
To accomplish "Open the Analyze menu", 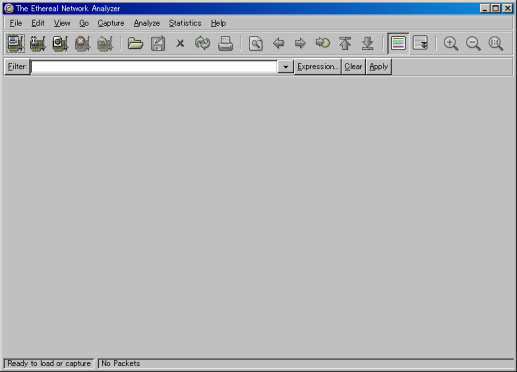I will point(147,23).
